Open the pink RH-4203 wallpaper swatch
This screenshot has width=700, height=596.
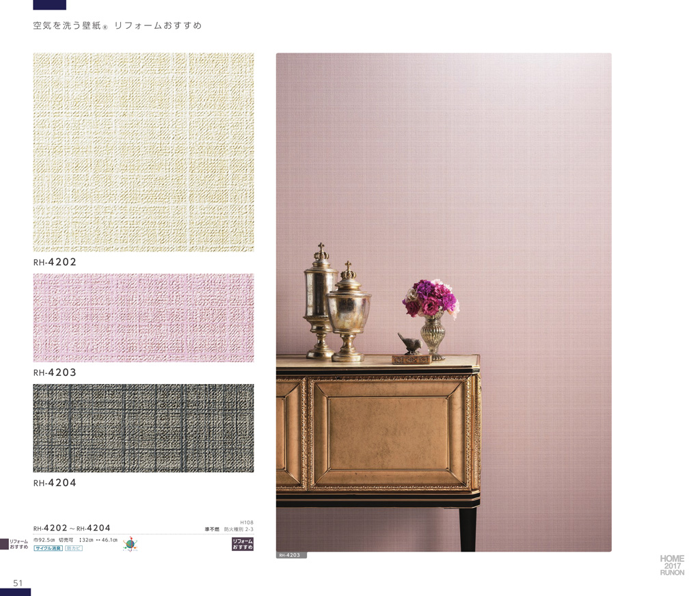144,318
